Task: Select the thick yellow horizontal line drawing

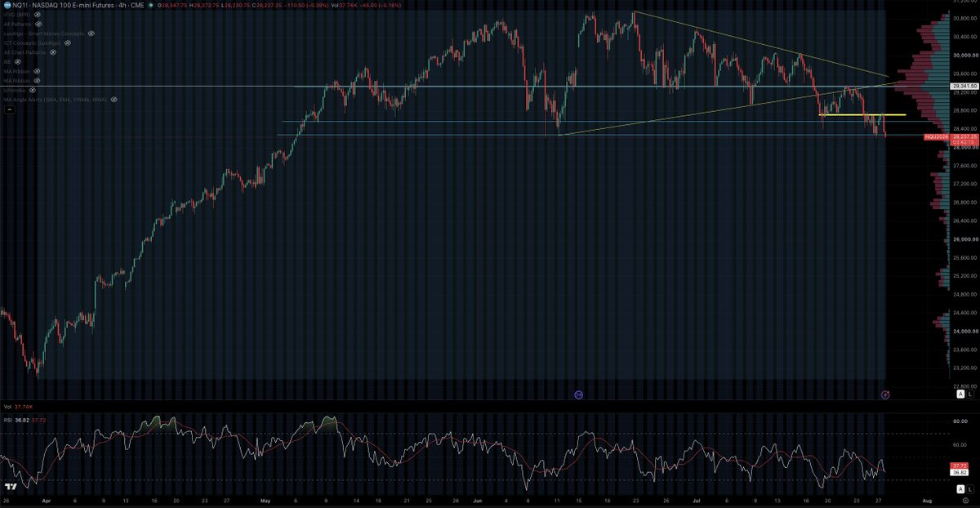Action: [x=862, y=115]
